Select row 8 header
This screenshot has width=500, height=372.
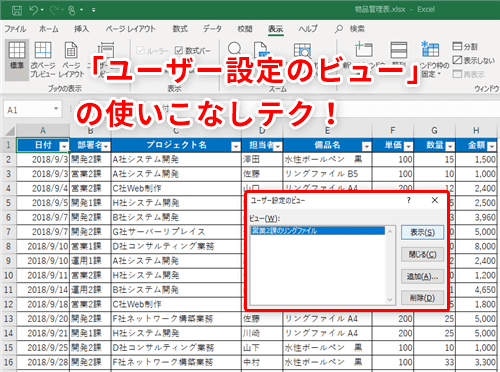point(8,246)
